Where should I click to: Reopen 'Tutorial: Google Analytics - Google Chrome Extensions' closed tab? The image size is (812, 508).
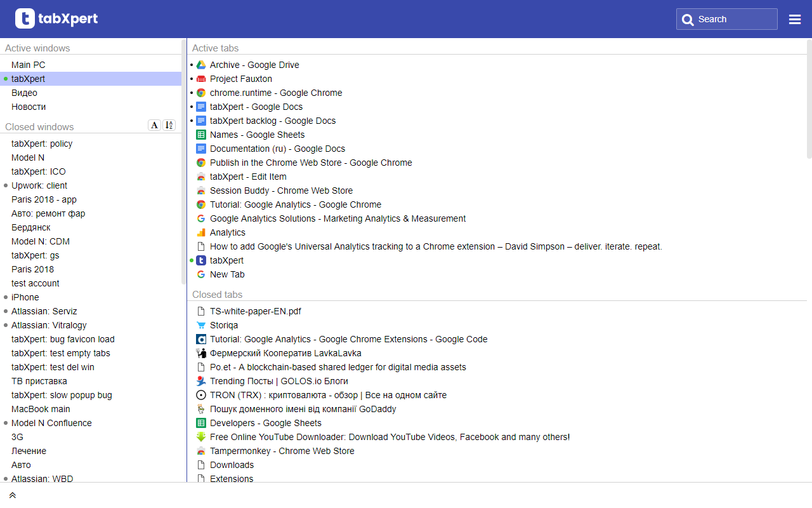pyautogui.click(x=497, y=339)
